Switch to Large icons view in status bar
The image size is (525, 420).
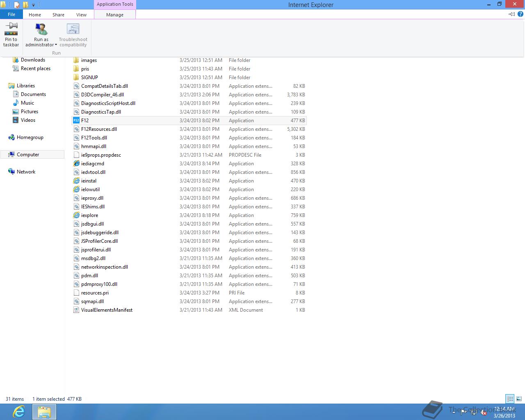519,399
